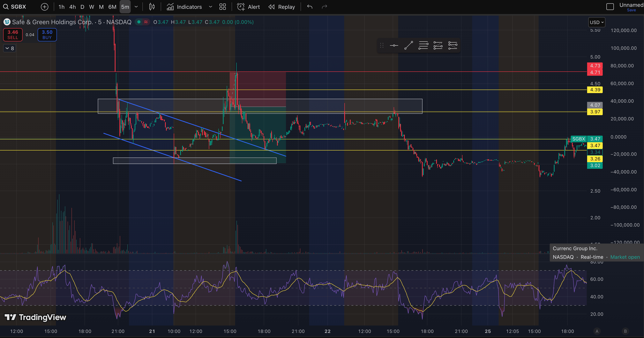Click the 3.50 BUY button
Screen dimensions: 644x338
[x=47, y=35]
